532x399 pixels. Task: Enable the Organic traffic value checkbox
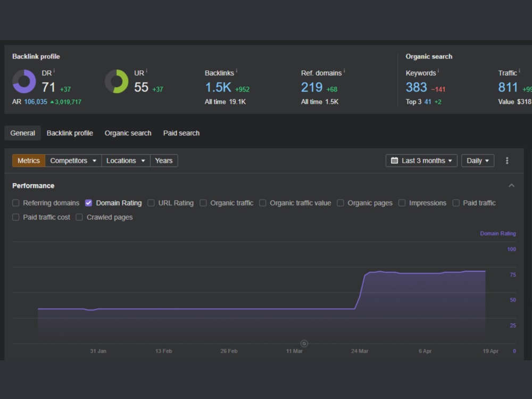pyautogui.click(x=263, y=203)
